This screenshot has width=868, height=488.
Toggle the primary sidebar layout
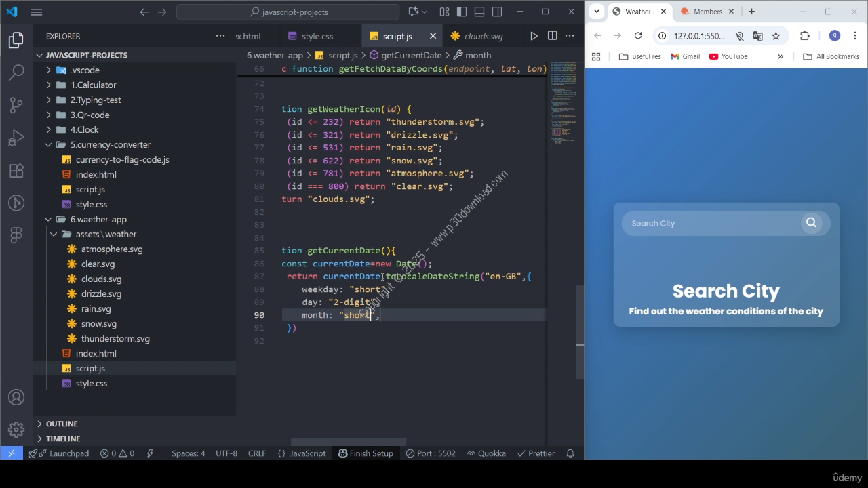pos(462,12)
